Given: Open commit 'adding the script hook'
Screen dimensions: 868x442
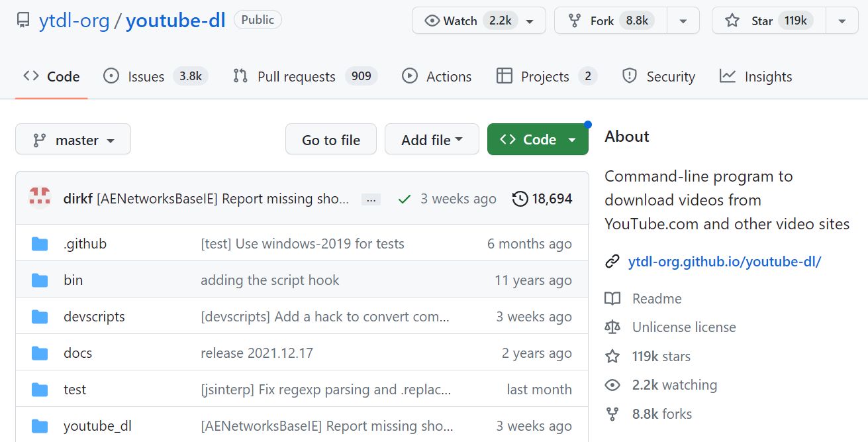Looking at the screenshot, I should tap(270, 280).
